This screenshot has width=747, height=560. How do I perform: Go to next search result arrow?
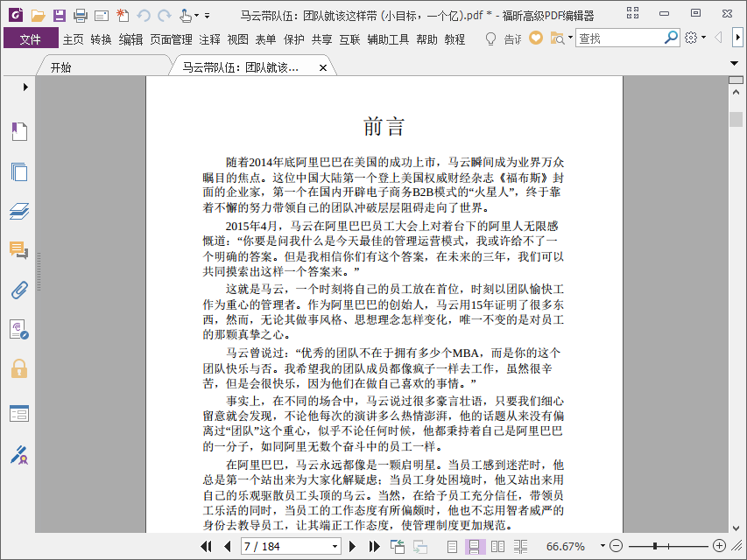point(737,38)
